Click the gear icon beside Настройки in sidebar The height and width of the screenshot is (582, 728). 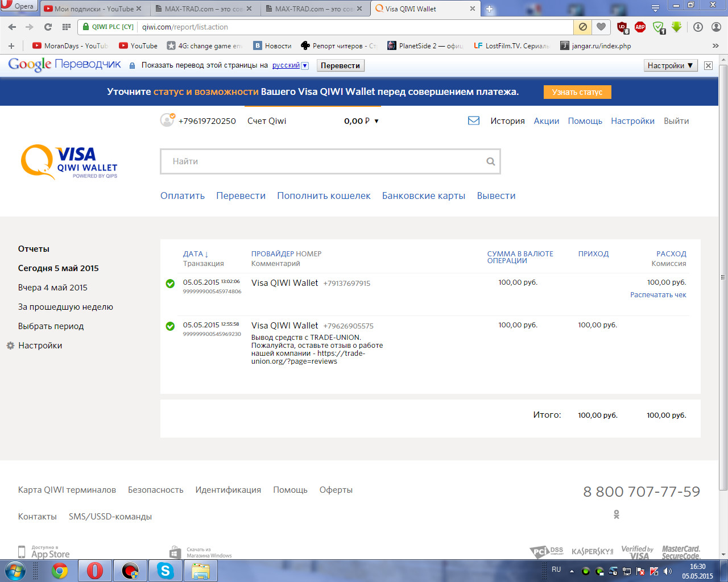point(10,346)
